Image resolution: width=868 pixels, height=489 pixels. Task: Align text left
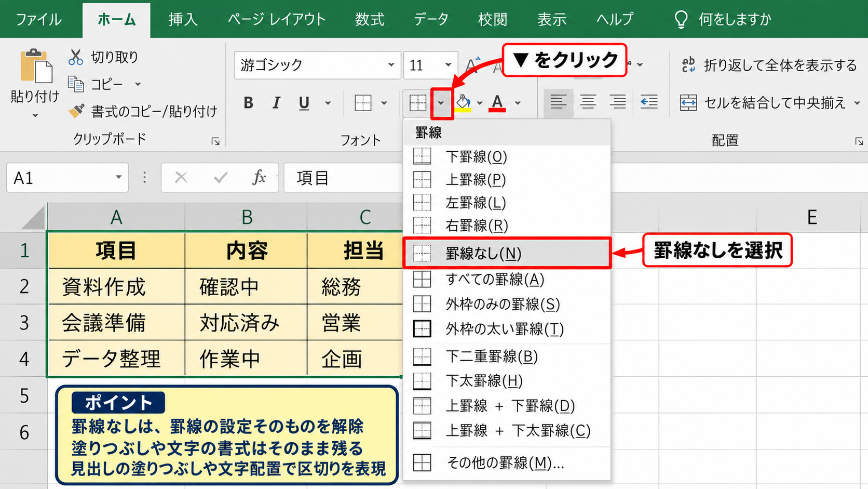[558, 102]
